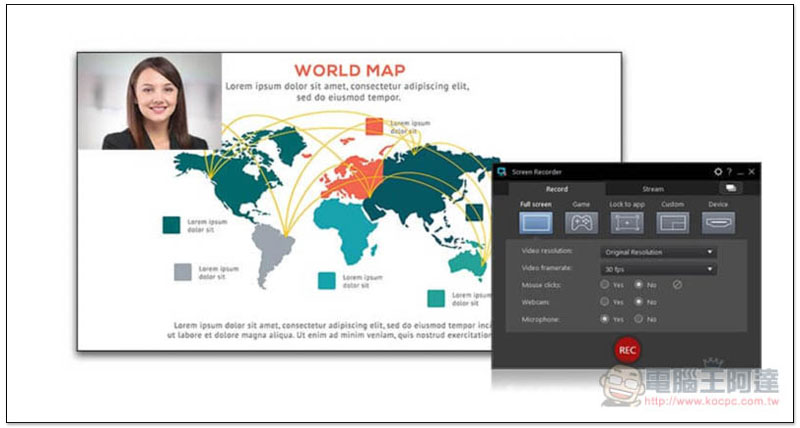The height and width of the screenshot is (428, 800).
Task: Set Webcam to No
Action: (x=639, y=302)
